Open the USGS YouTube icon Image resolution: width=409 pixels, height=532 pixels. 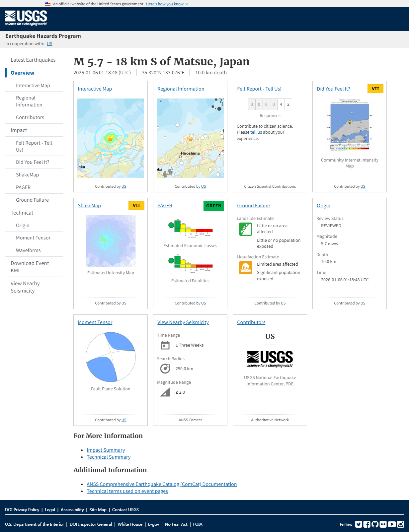click(x=392, y=524)
